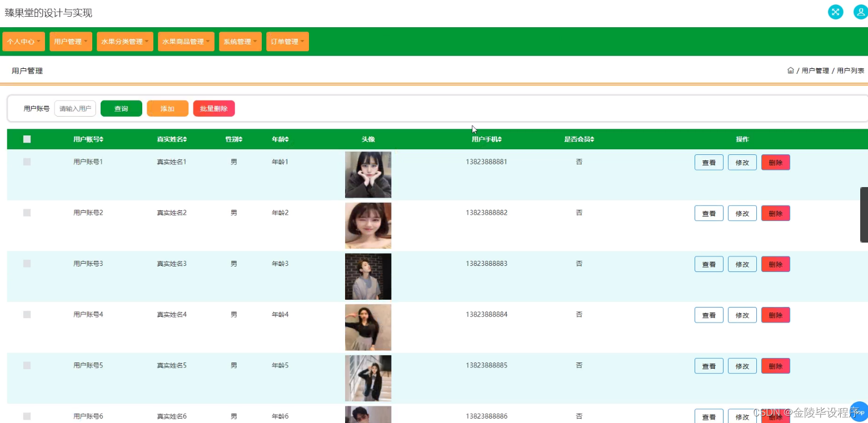Click the home icon in the breadcrumb
This screenshot has height=423, width=868.
pyautogui.click(x=790, y=70)
